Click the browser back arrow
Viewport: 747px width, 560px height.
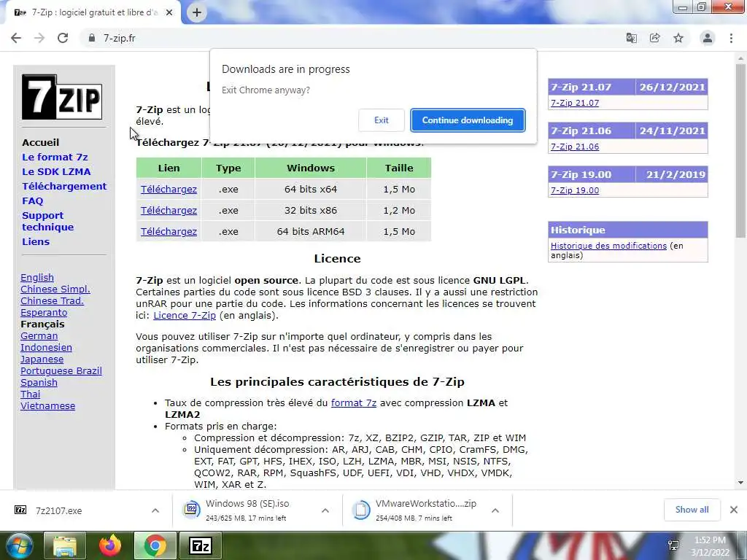point(16,38)
